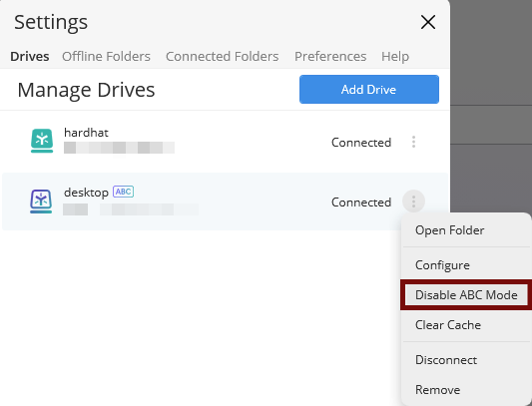Select the Help tab

[x=395, y=56]
